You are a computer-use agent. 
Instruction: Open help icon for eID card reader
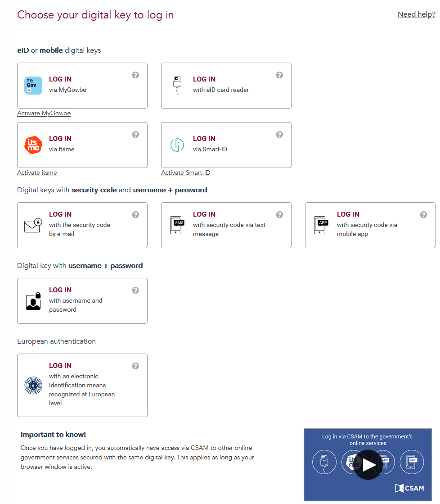(279, 75)
